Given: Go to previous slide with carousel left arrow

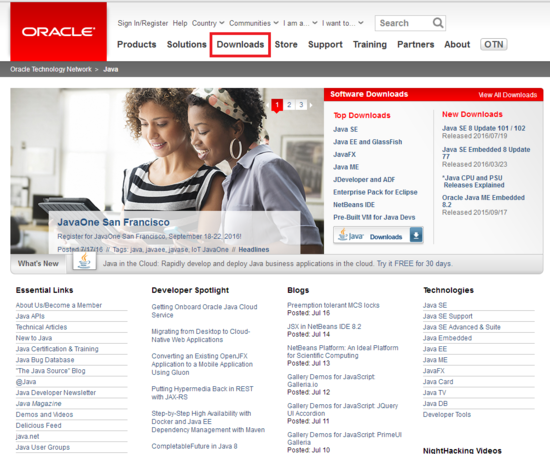Looking at the screenshot, I should [268, 105].
